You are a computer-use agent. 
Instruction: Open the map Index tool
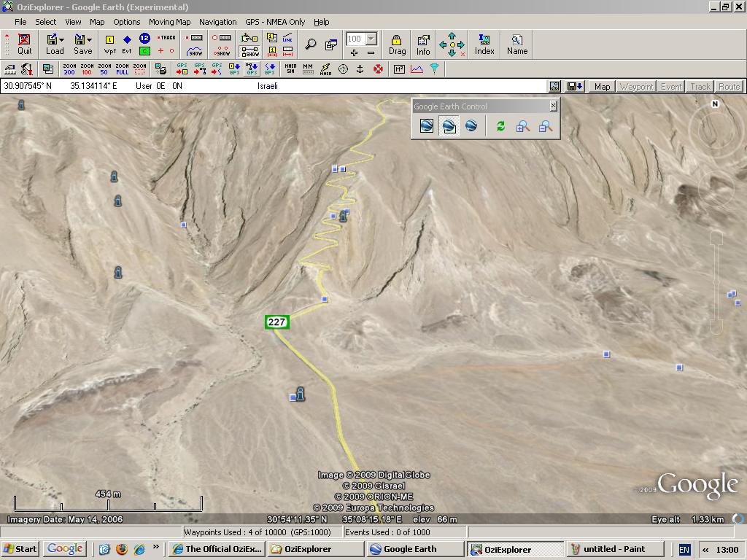point(484,44)
